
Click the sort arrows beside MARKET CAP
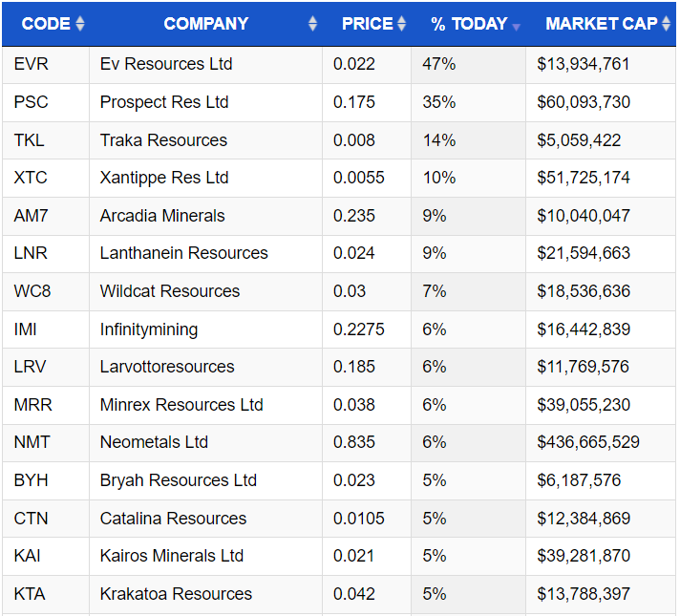pyautogui.click(x=666, y=24)
